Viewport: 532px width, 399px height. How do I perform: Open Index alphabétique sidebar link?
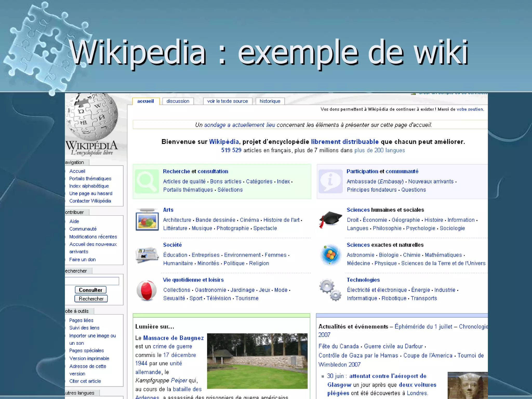coord(89,186)
